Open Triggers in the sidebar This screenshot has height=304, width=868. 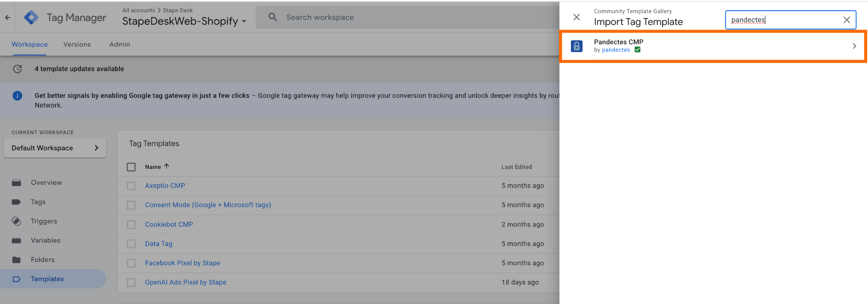[x=44, y=221]
